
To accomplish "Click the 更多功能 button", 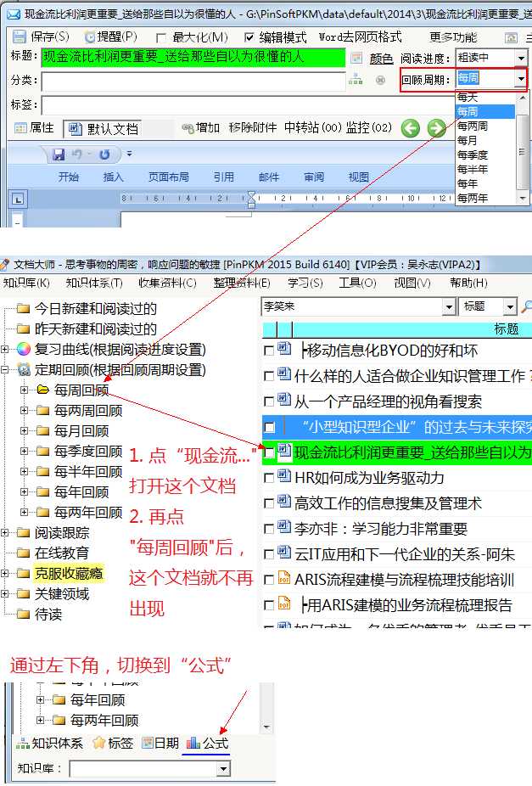I will tap(453, 37).
